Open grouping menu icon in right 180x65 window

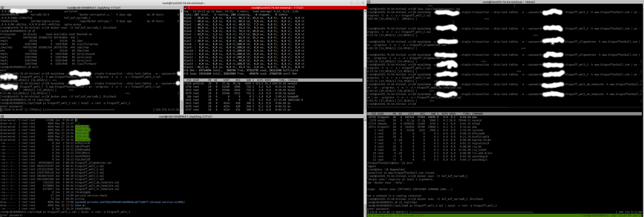(369, 2)
